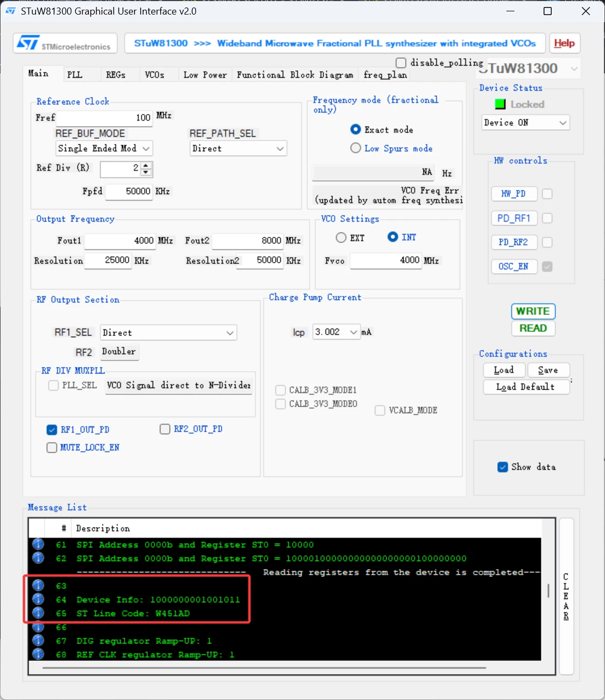Toggle the CALB_3V3_MODE0 checkbox
This screenshot has width=605, height=700.
[280, 404]
